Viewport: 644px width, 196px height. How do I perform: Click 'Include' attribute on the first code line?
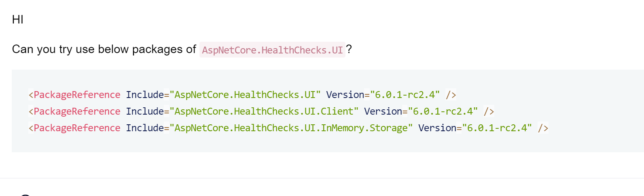(145, 95)
